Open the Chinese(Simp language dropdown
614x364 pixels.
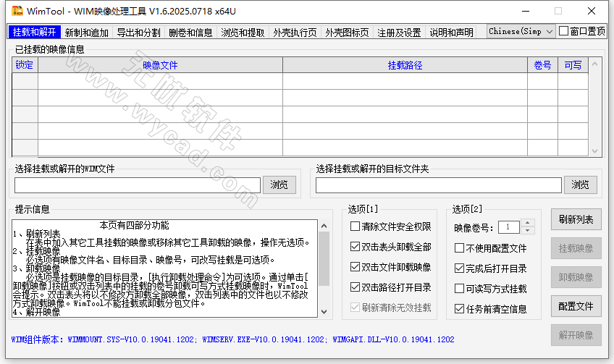[520, 32]
